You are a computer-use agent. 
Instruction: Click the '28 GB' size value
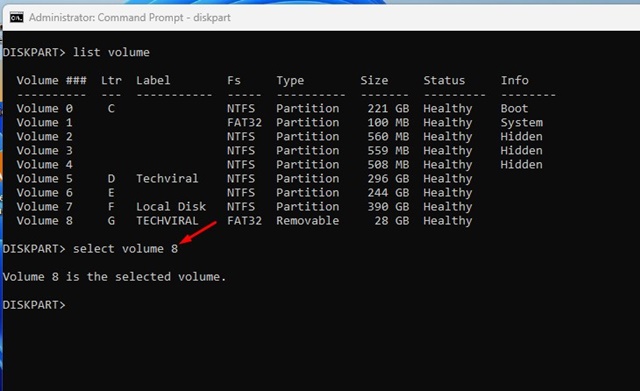coord(391,220)
